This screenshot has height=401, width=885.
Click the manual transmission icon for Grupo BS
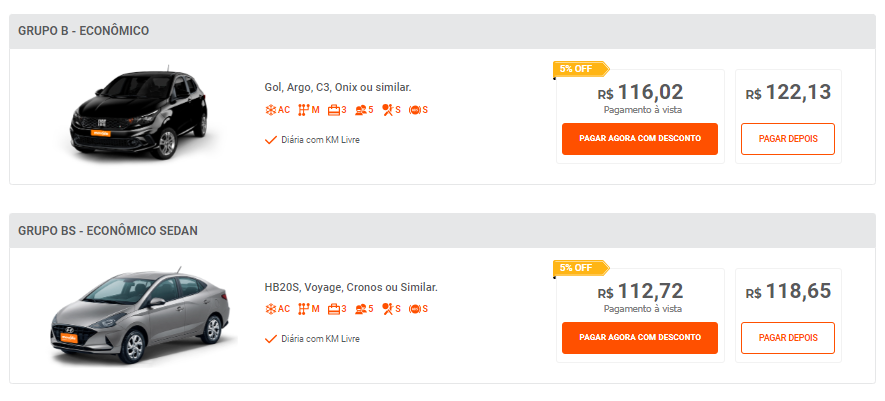click(x=304, y=309)
